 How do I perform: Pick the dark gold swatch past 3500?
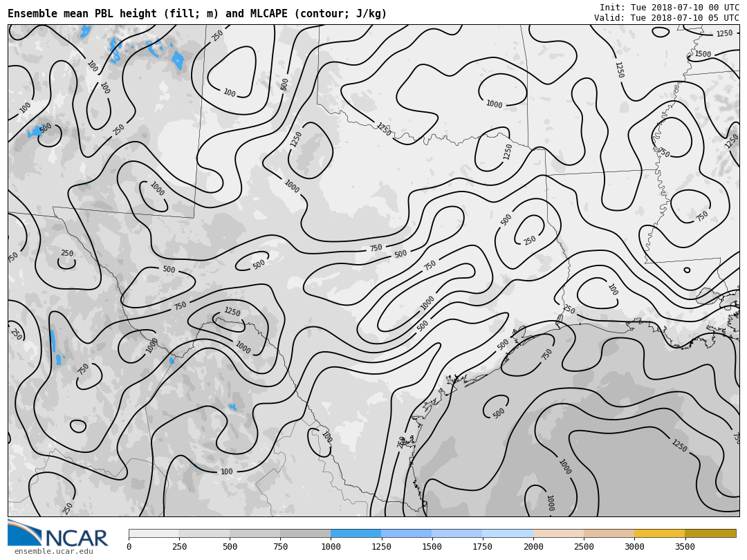tap(710, 534)
